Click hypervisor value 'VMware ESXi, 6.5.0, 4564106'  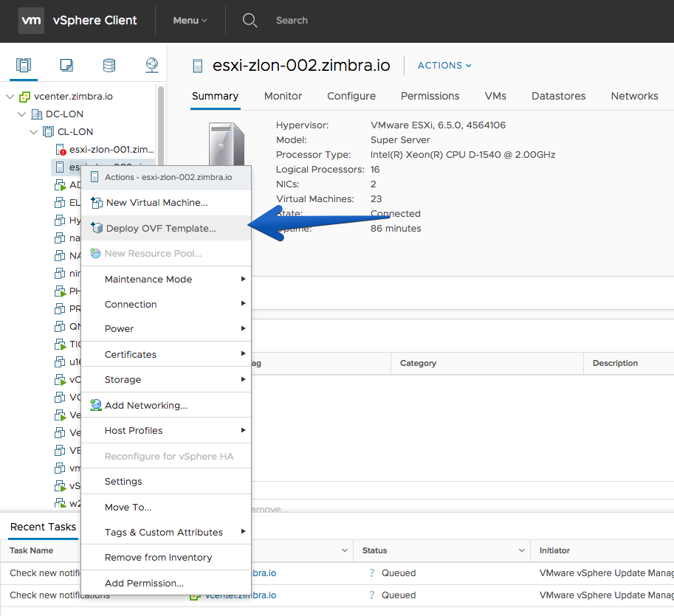[x=438, y=125]
